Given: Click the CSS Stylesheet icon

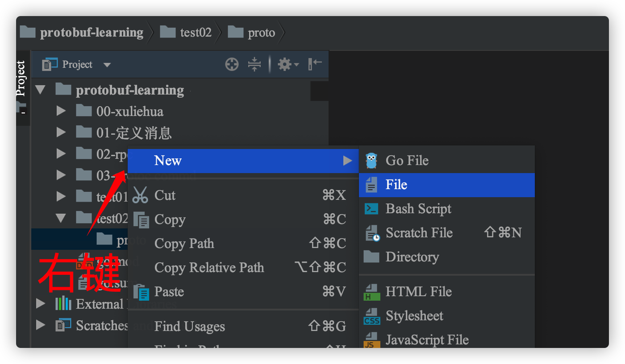Looking at the screenshot, I should [x=371, y=316].
